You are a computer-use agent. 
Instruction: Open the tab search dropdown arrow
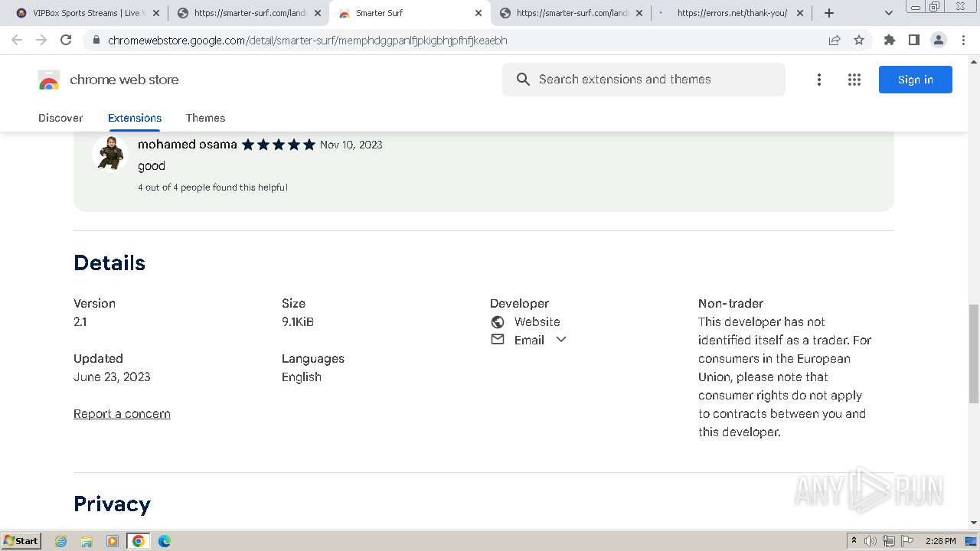[888, 13]
